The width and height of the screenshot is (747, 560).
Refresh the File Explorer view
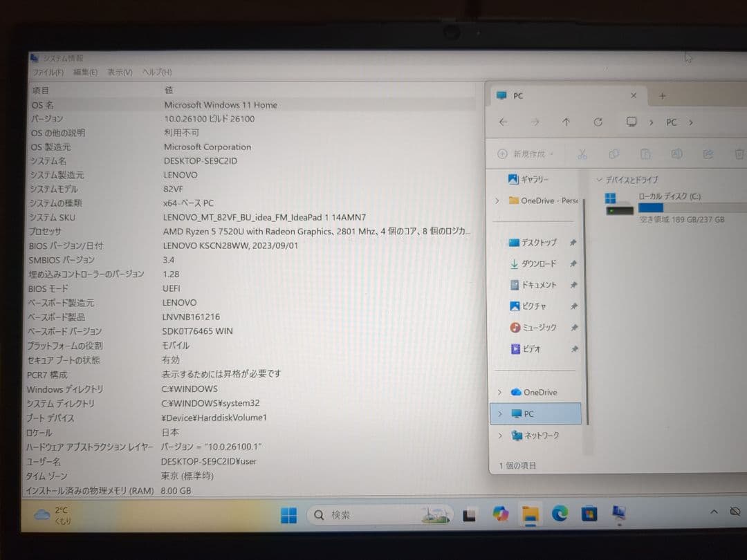[x=598, y=122]
